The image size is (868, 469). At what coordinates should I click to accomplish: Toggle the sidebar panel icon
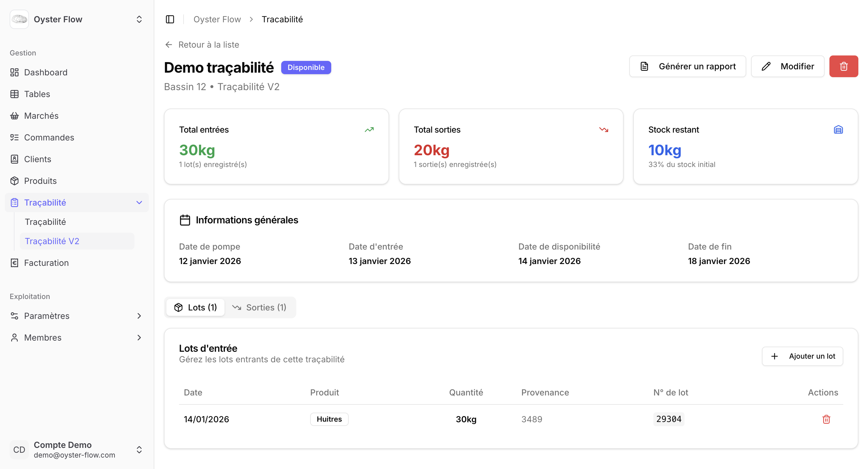point(170,19)
